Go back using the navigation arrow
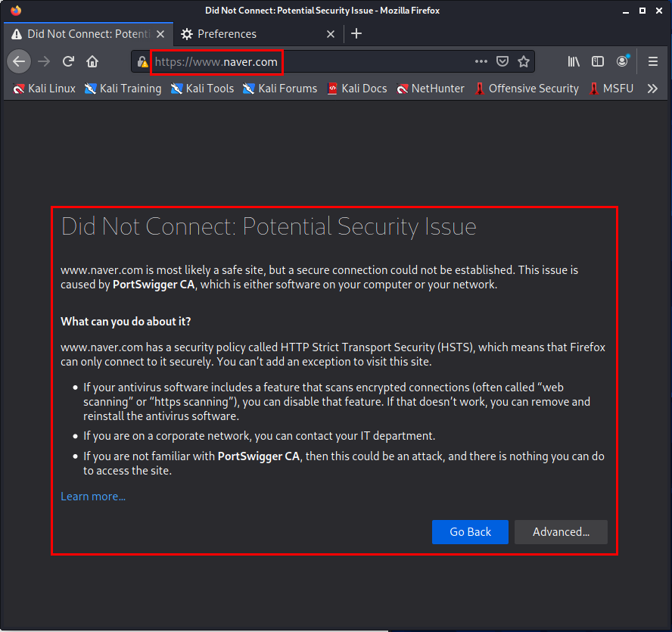The width and height of the screenshot is (672, 632). [19, 62]
